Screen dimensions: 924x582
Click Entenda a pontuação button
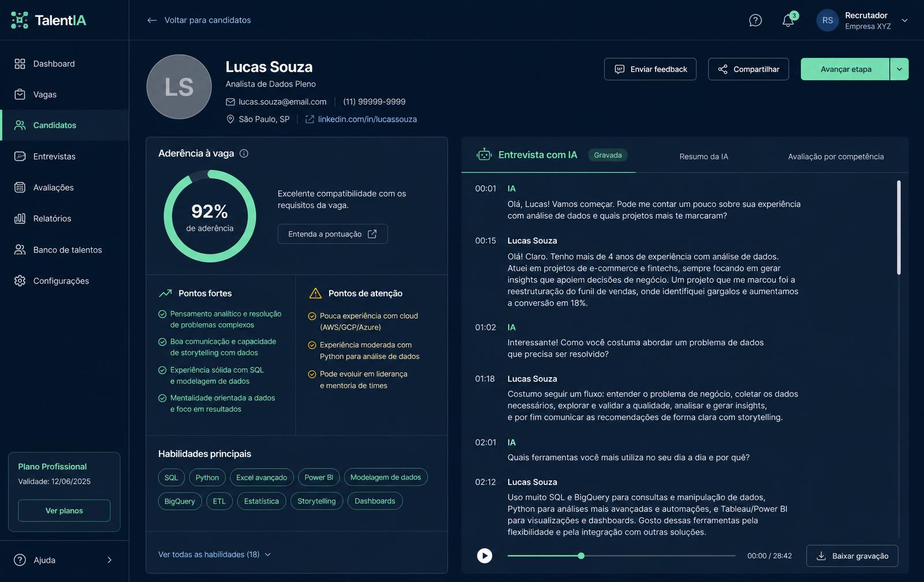[x=333, y=234]
